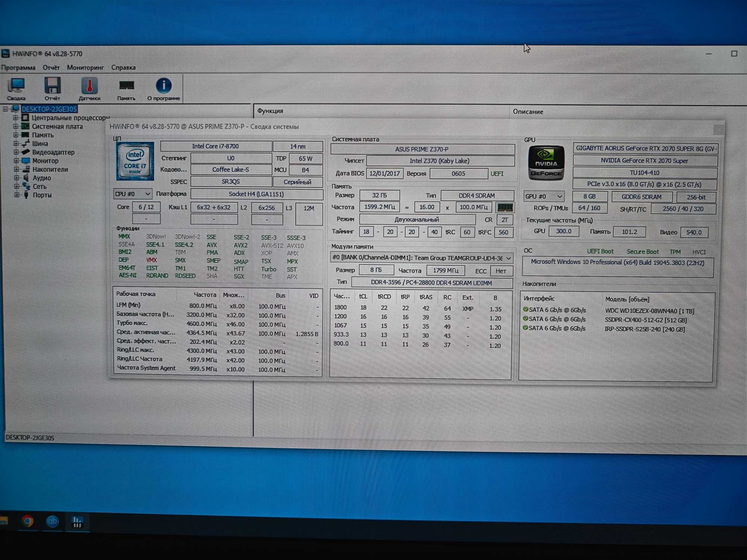747x560 pixels.
Task: Click the GIGABYTE AORUS GeForce RTX 2070 field
Action: point(645,148)
